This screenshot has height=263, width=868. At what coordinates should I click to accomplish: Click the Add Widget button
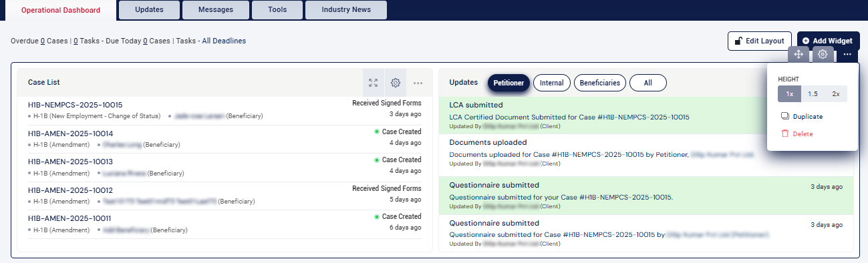click(x=829, y=41)
